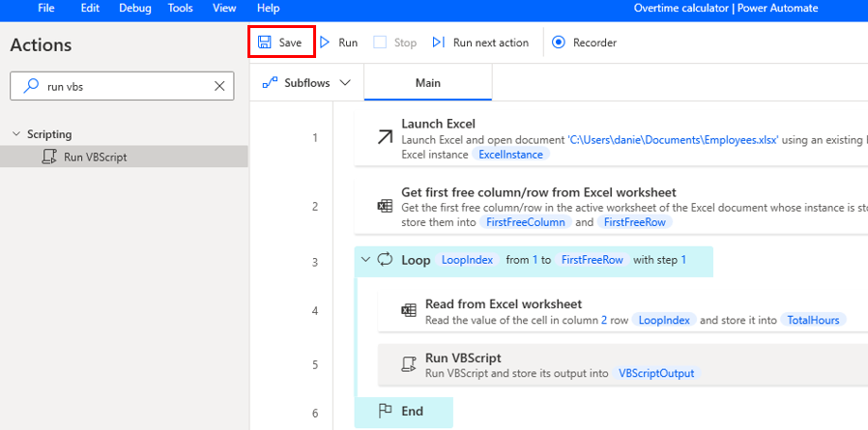Click the Employees.xlsx file path link
The height and width of the screenshot is (430, 868).
point(674,140)
